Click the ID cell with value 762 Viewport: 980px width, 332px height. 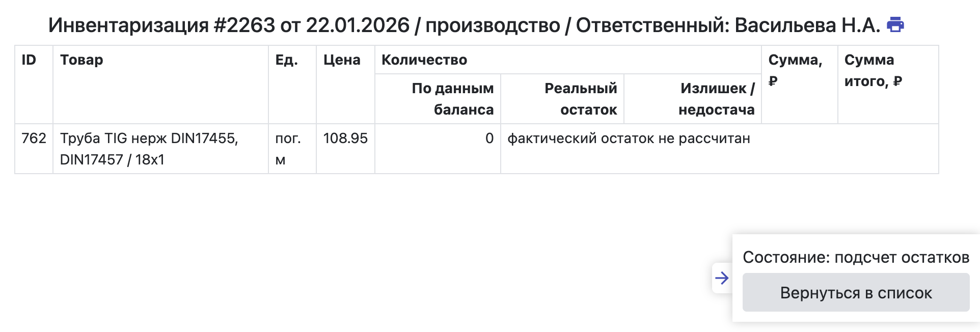[34, 139]
